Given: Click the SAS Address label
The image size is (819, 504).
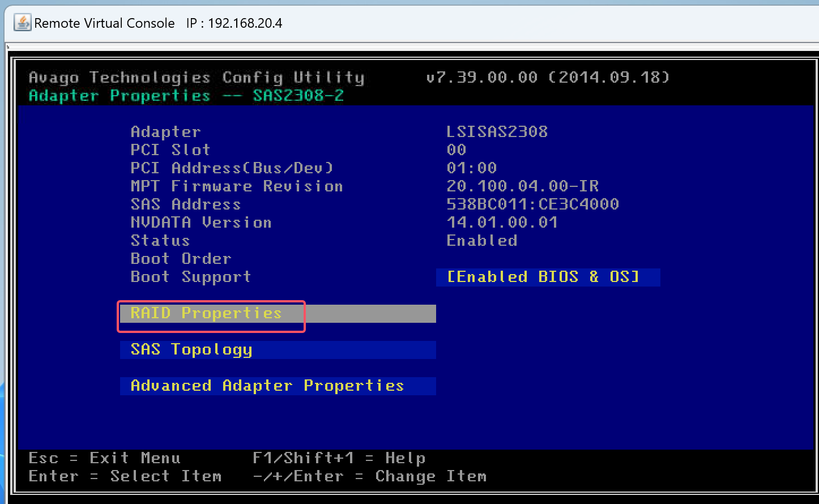Looking at the screenshot, I should click(185, 204).
